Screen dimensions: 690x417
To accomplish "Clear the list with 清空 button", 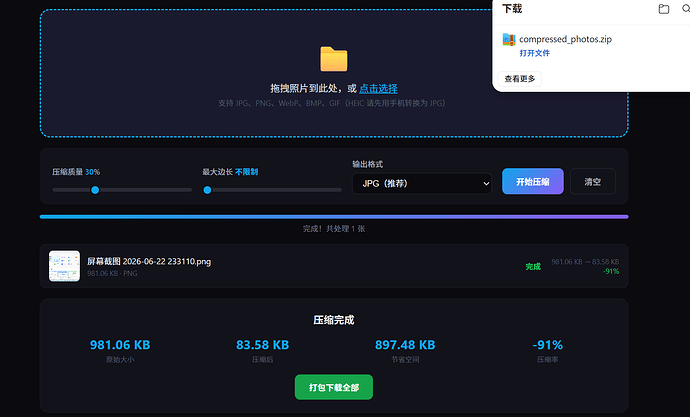I will pos(592,181).
